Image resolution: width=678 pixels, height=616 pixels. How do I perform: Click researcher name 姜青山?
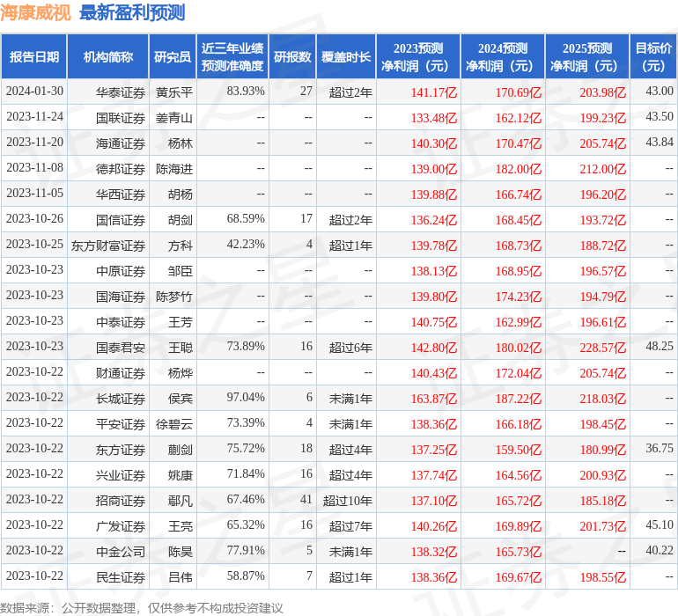tap(174, 118)
